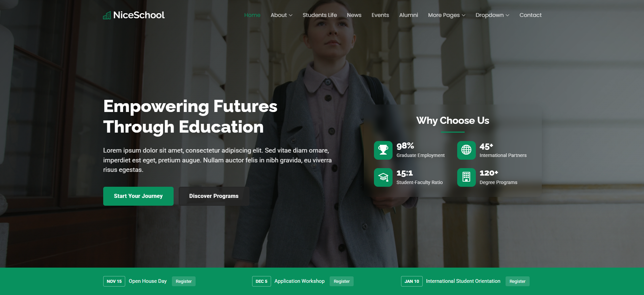Image resolution: width=644 pixels, height=295 pixels.
Task: Select the JAN 10 date badge
Action: tap(412, 281)
